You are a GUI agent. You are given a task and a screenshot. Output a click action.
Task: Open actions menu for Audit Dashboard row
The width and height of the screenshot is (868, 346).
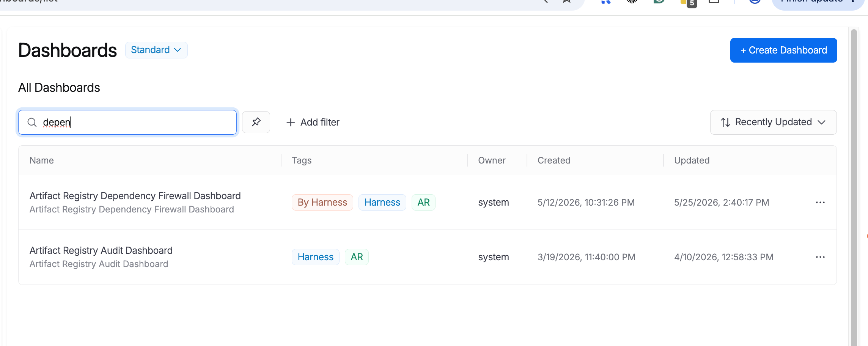pyautogui.click(x=820, y=257)
